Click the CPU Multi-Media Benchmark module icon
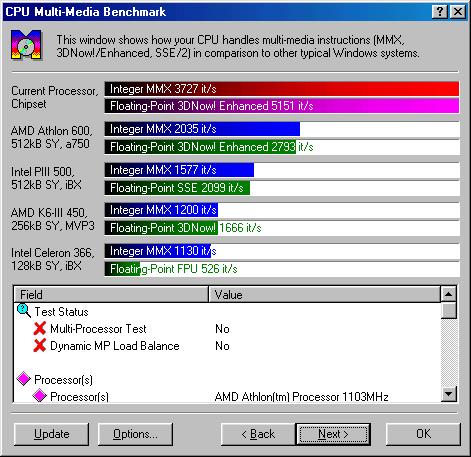Image resolution: width=471 pixels, height=457 pixels. pos(27,45)
